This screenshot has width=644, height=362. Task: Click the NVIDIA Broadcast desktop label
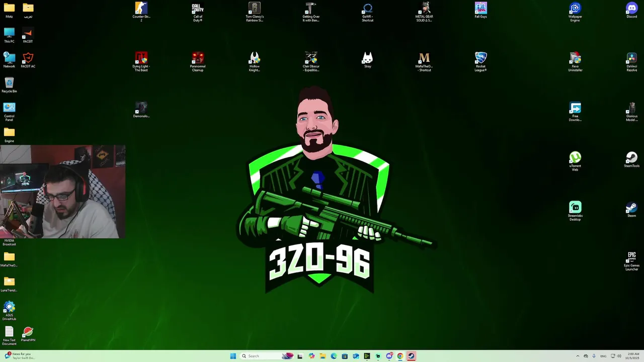coord(9,242)
